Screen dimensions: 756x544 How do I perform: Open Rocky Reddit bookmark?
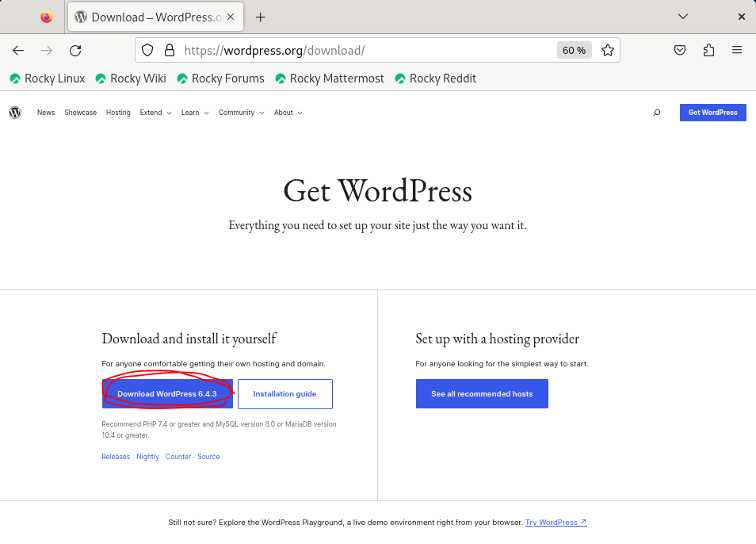tap(435, 79)
